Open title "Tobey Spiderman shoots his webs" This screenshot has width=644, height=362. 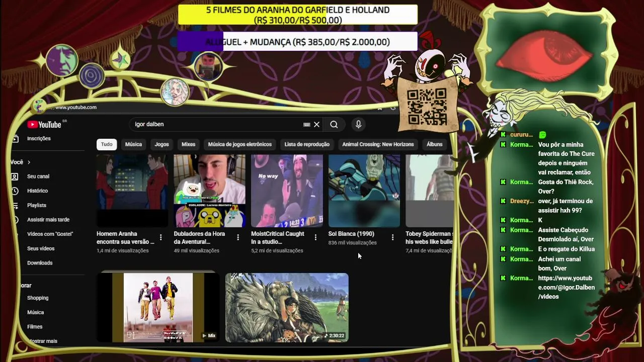pos(430,238)
